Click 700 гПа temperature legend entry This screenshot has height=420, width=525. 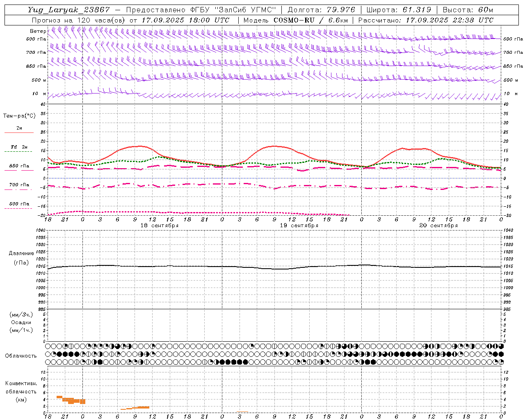pyautogui.click(x=19, y=185)
